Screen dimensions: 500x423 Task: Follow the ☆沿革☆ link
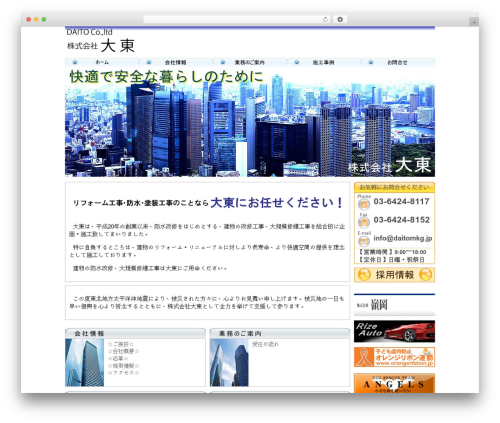118,359
